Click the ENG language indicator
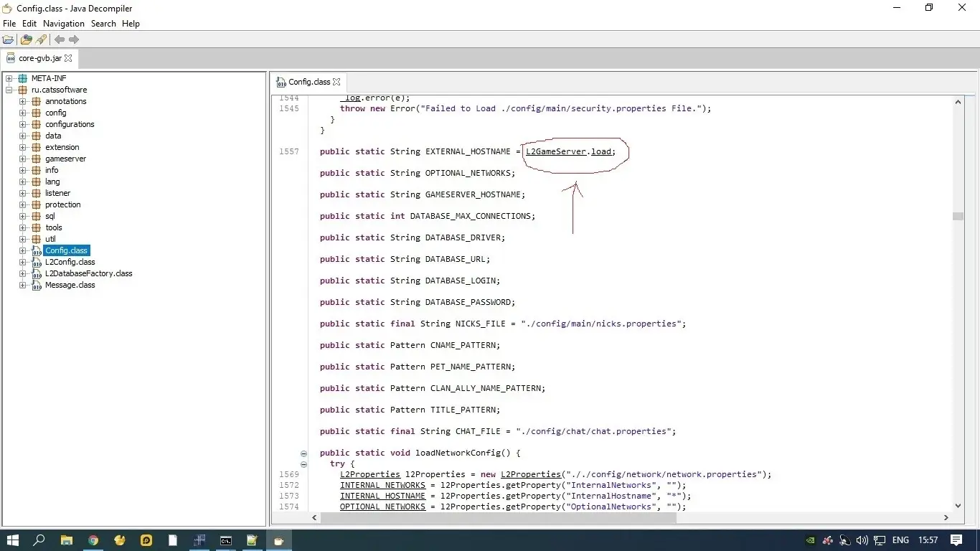Screen dimensions: 980x551 point(900,540)
